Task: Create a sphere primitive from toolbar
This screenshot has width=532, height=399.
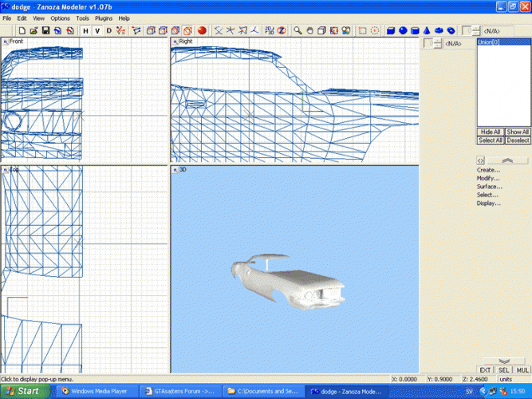Action: point(403,30)
